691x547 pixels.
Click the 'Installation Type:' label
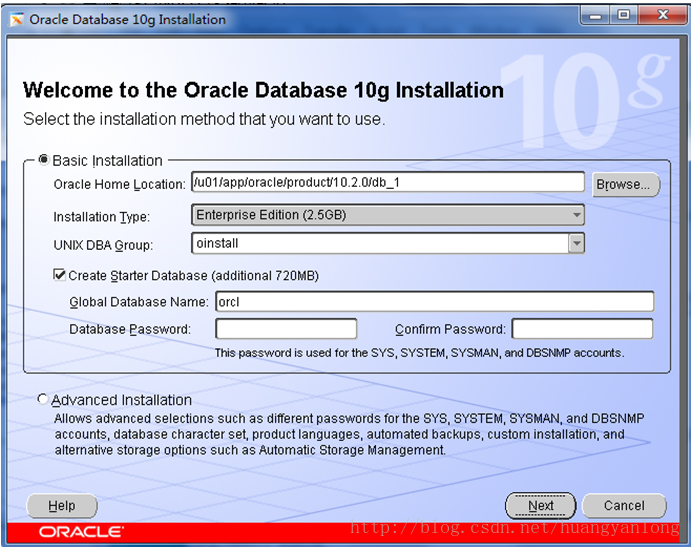pos(102,217)
